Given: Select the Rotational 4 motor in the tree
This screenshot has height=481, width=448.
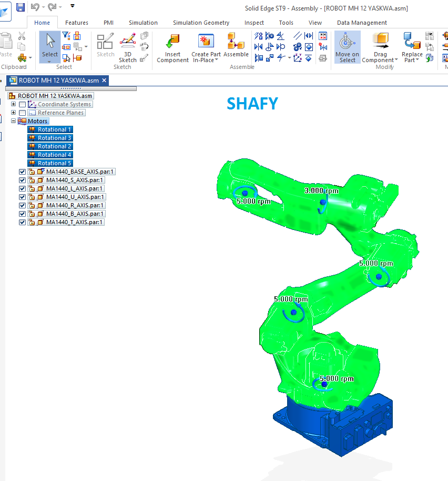Looking at the screenshot, I should pyautogui.click(x=50, y=155).
